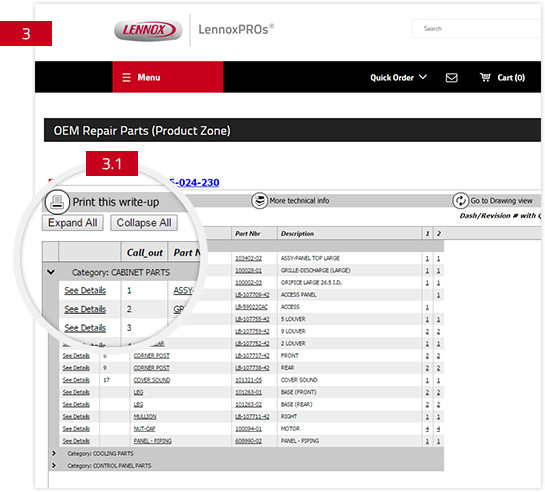Open the envelope messages icon
This screenshot has width=545, height=492.
(452, 77)
